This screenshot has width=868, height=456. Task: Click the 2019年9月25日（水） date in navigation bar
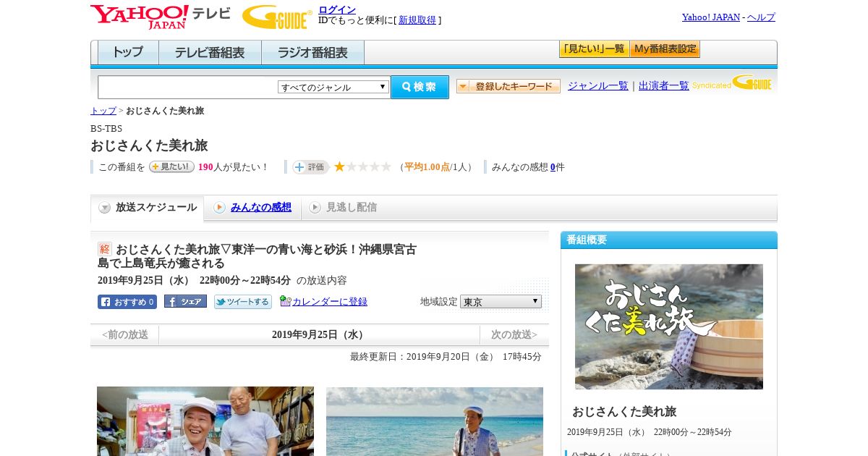(319, 335)
